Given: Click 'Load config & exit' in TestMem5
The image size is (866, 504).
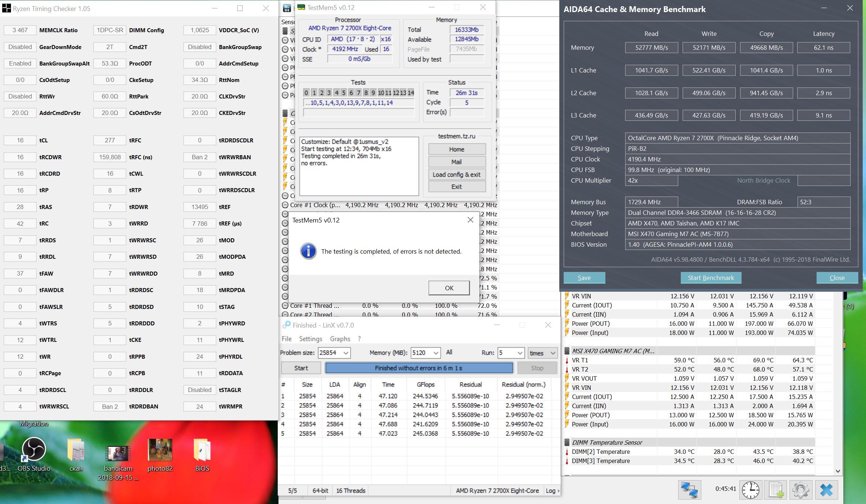Looking at the screenshot, I should point(456,175).
